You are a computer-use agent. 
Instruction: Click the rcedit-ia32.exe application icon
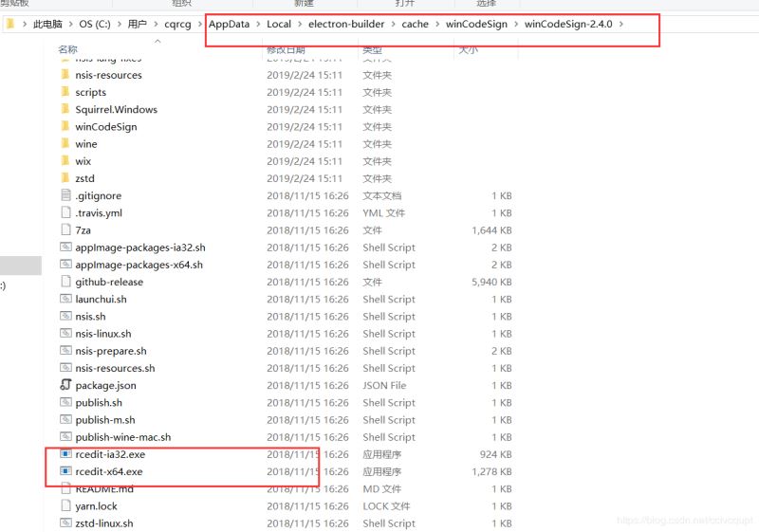coord(65,454)
